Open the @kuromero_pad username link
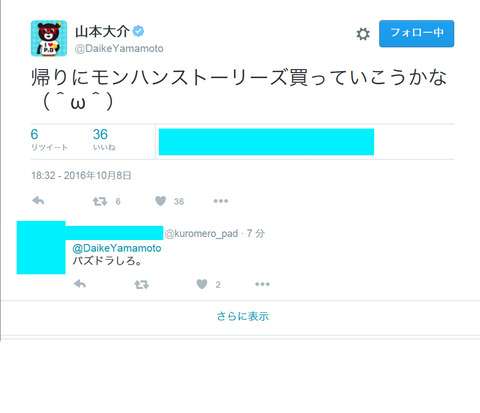Image resolution: width=480 pixels, height=413 pixels. pyautogui.click(x=201, y=233)
